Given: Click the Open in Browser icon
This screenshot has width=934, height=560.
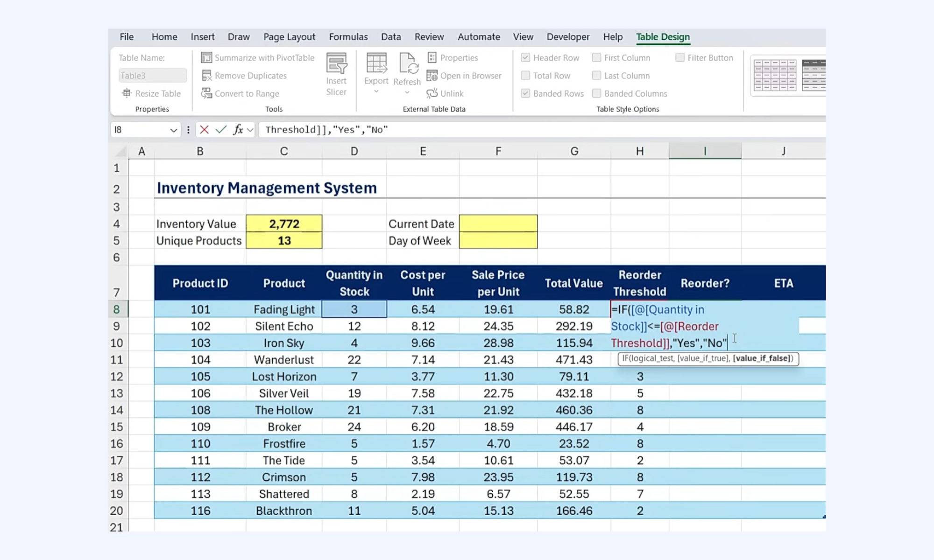Looking at the screenshot, I should coord(432,75).
